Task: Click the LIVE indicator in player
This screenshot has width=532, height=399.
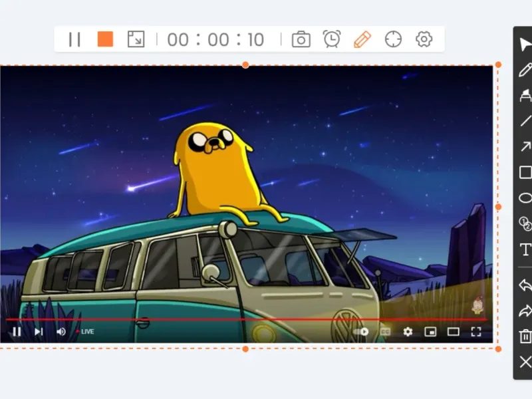Action: click(85, 331)
